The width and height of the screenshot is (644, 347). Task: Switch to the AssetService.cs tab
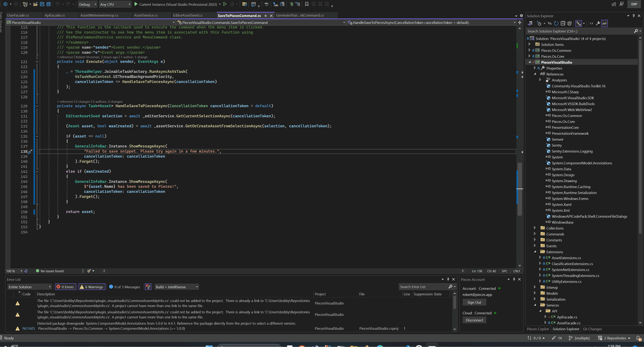[146, 15]
